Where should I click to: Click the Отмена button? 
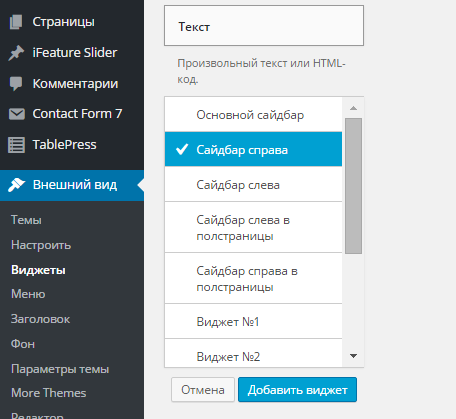click(x=203, y=390)
